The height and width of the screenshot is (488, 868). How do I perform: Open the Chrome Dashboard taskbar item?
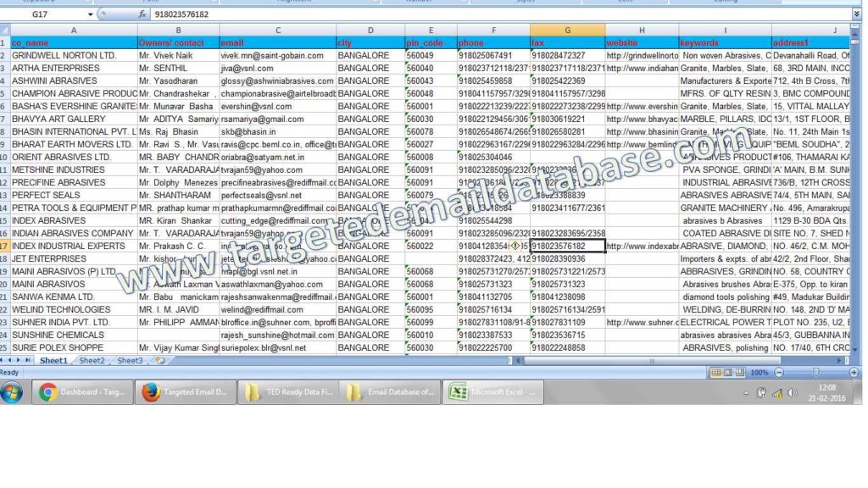coord(82,392)
